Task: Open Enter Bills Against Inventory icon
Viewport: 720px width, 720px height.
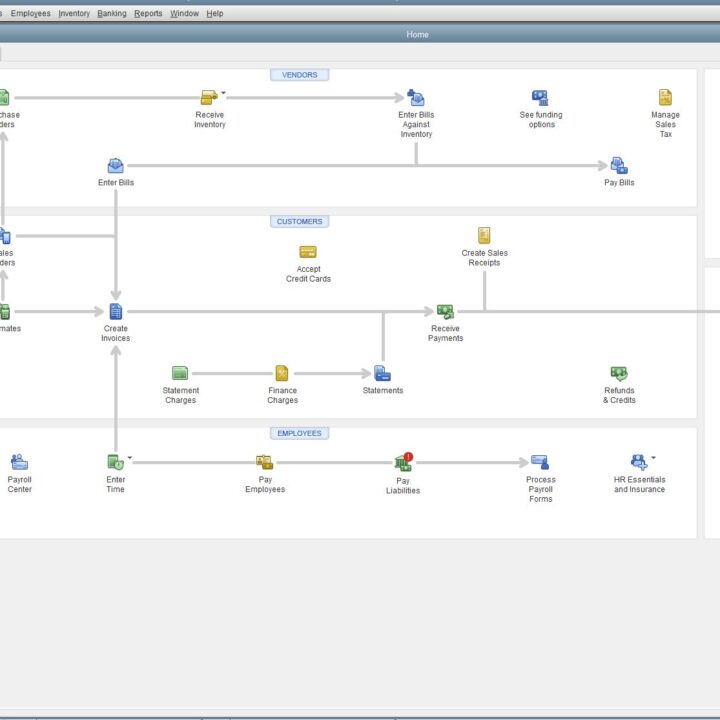Action: pos(416,98)
